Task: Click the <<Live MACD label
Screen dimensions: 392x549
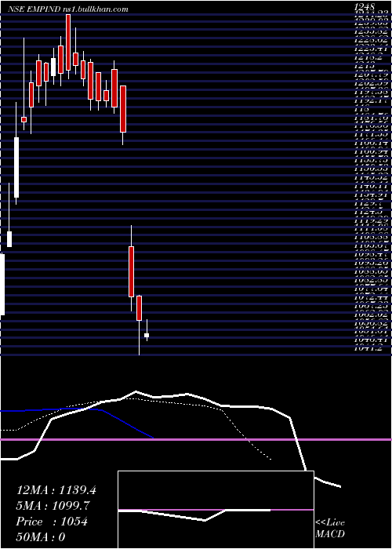Action: [x=330, y=529]
